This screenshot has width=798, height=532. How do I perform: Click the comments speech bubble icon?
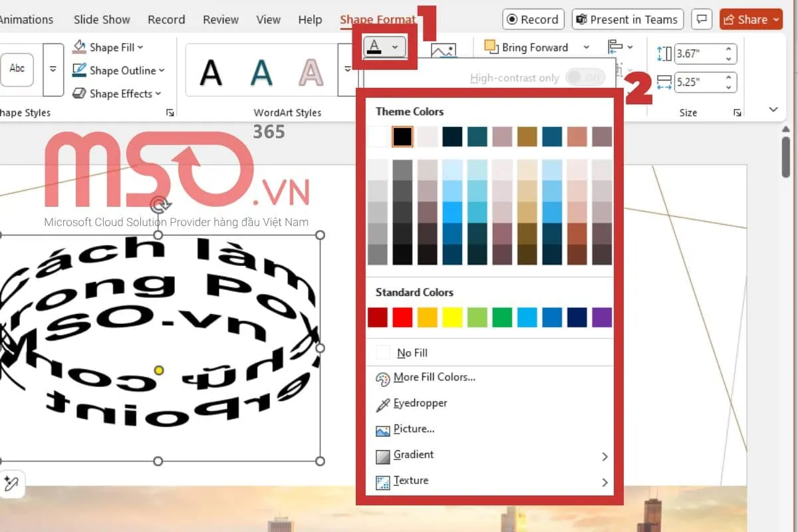701,19
